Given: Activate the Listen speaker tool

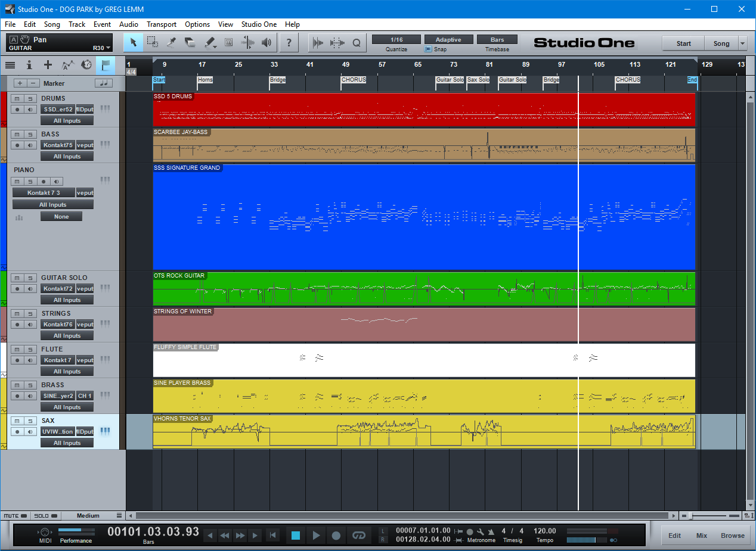Looking at the screenshot, I should click(267, 42).
